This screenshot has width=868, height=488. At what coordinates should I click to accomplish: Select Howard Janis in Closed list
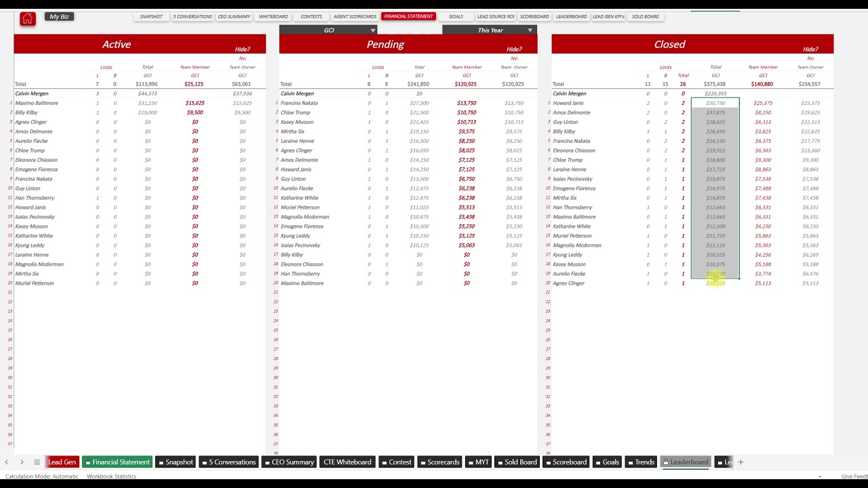(x=568, y=103)
